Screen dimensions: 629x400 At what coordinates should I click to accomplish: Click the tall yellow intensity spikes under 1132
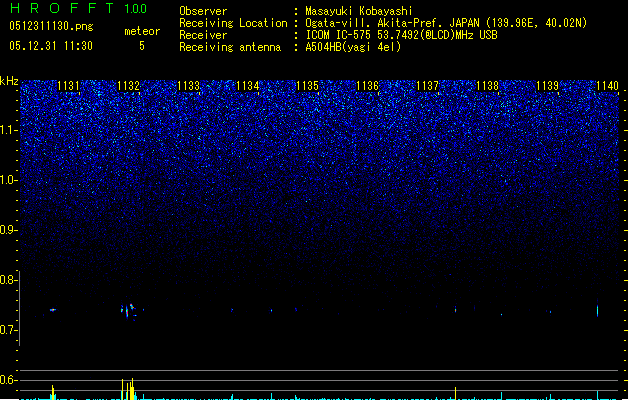pos(128,389)
